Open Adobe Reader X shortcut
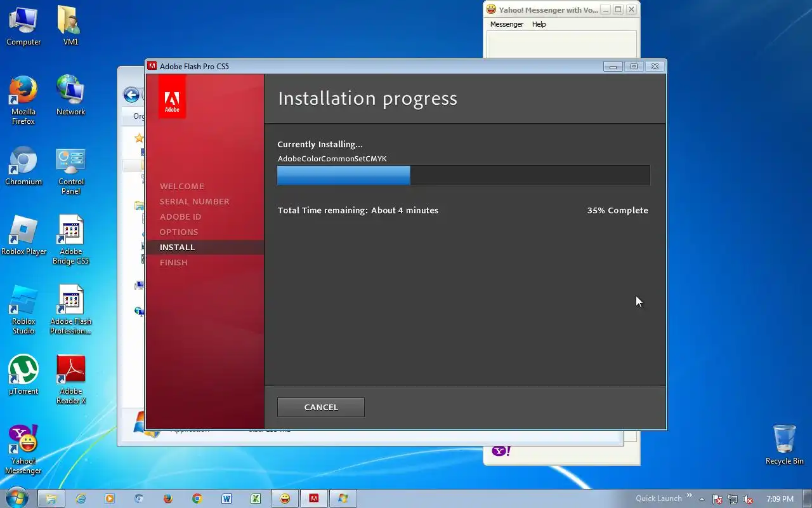This screenshot has width=812, height=508. coord(70,380)
